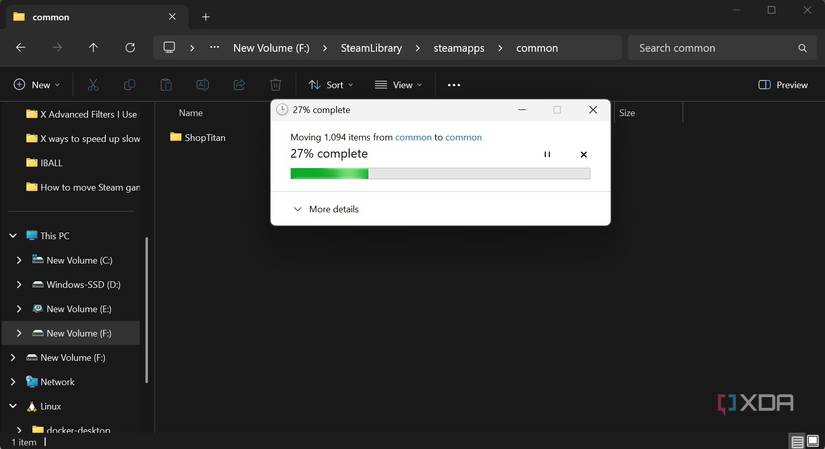
Task: Open the New dropdown menu
Action: [37, 85]
